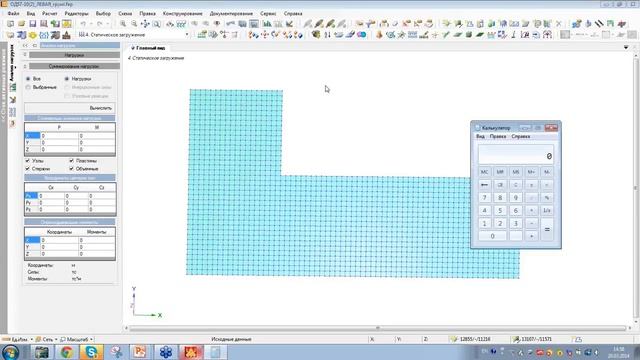640x360 pixels.
Task: Click the Calculator '7' button
Action: pyautogui.click(x=484, y=198)
